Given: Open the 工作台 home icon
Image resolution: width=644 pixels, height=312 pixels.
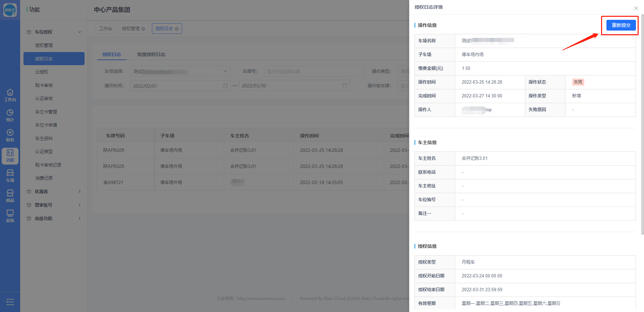Looking at the screenshot, I should click(10, 95).
